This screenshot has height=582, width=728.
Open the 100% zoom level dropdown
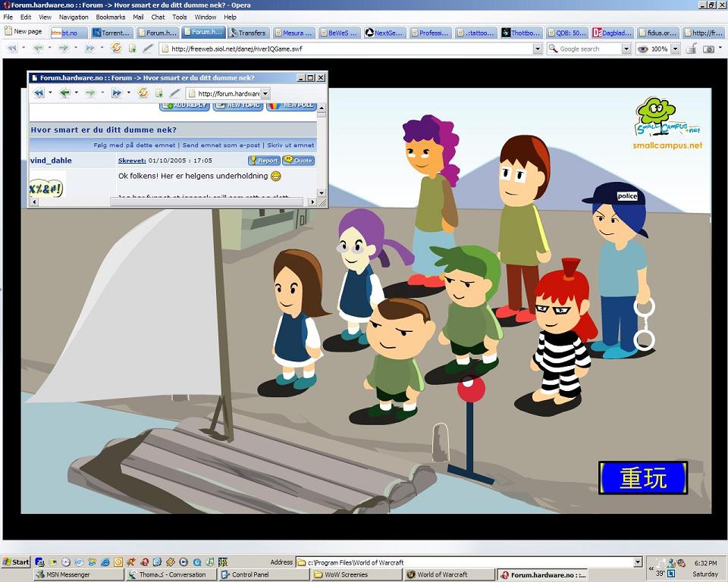coord(676,48)
